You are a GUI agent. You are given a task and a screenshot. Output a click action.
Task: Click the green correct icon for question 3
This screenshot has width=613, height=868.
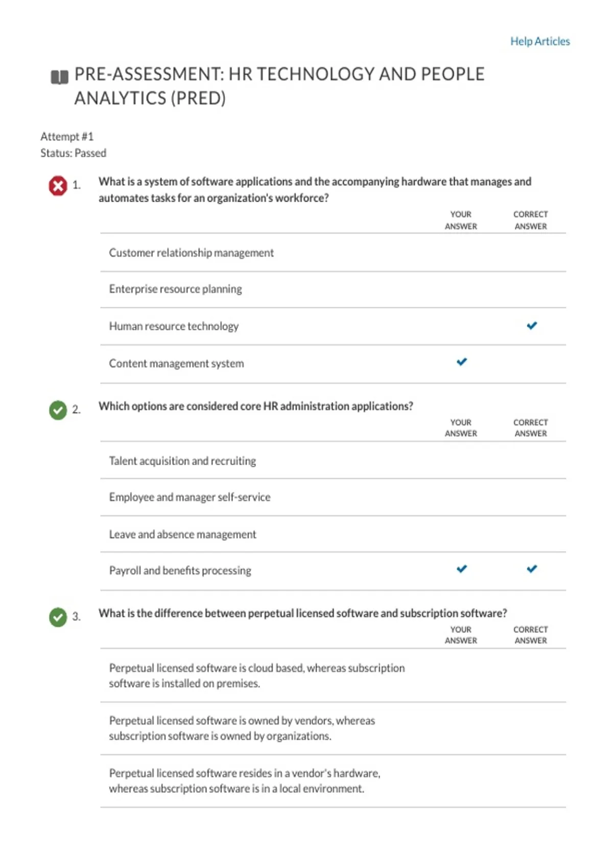point(58,617)
